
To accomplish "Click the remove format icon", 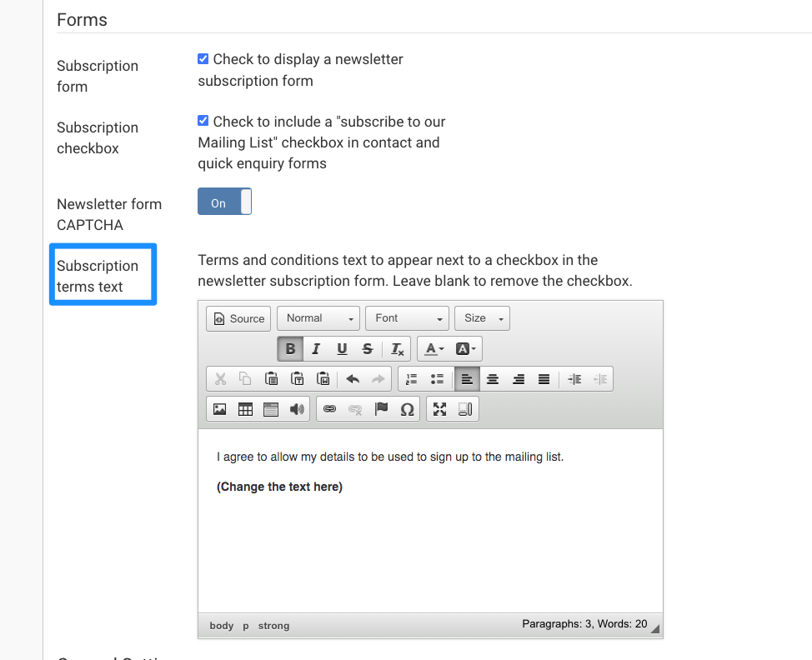I will [x=398, y=349].
